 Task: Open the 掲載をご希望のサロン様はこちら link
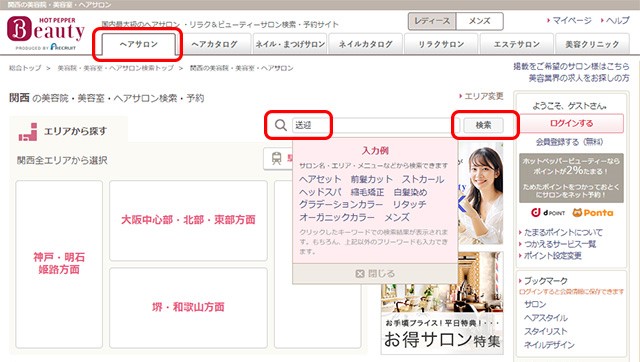(x=571, y=66)
